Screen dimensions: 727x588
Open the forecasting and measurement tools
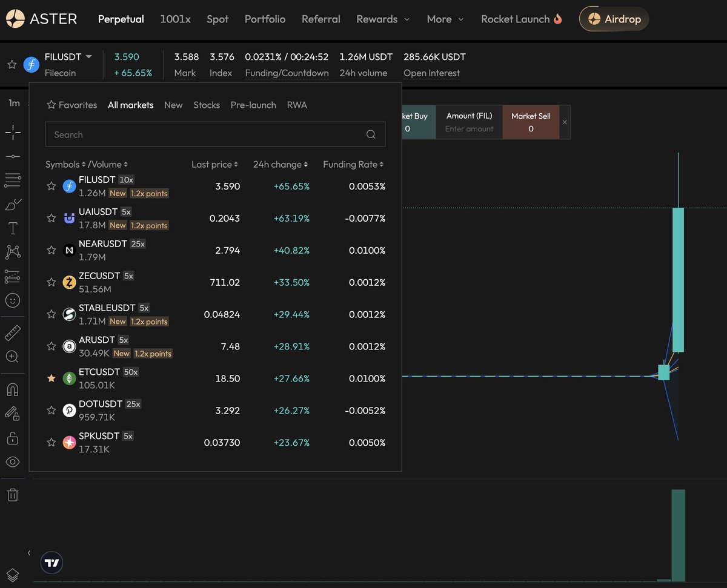(13, 277)
